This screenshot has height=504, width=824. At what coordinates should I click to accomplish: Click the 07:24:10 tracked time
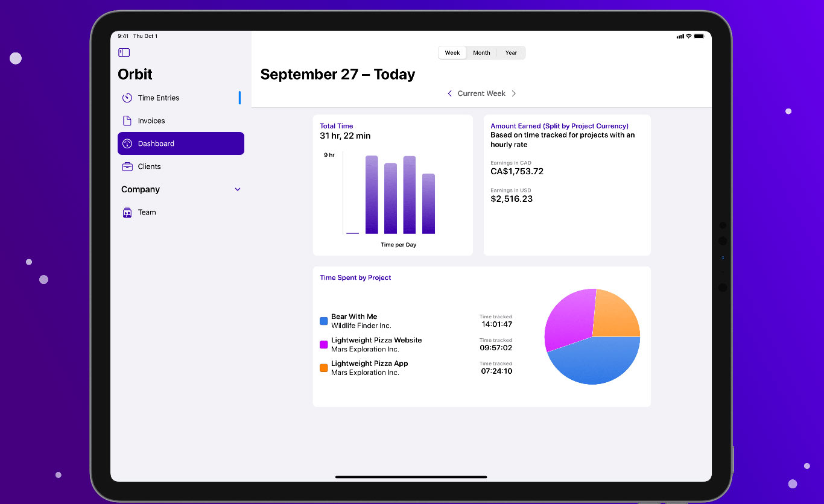[x=496, y=371]
